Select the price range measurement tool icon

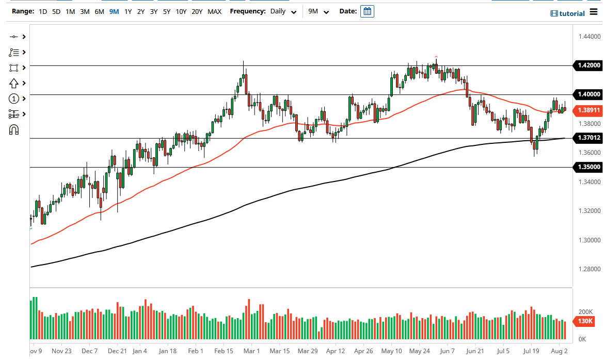tap(13, 114)
